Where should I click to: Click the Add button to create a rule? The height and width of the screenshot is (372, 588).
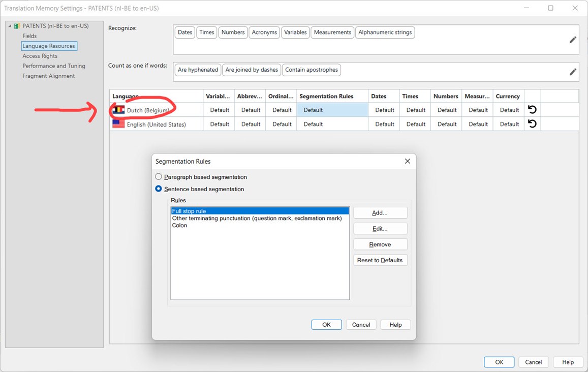coord(380,212)
